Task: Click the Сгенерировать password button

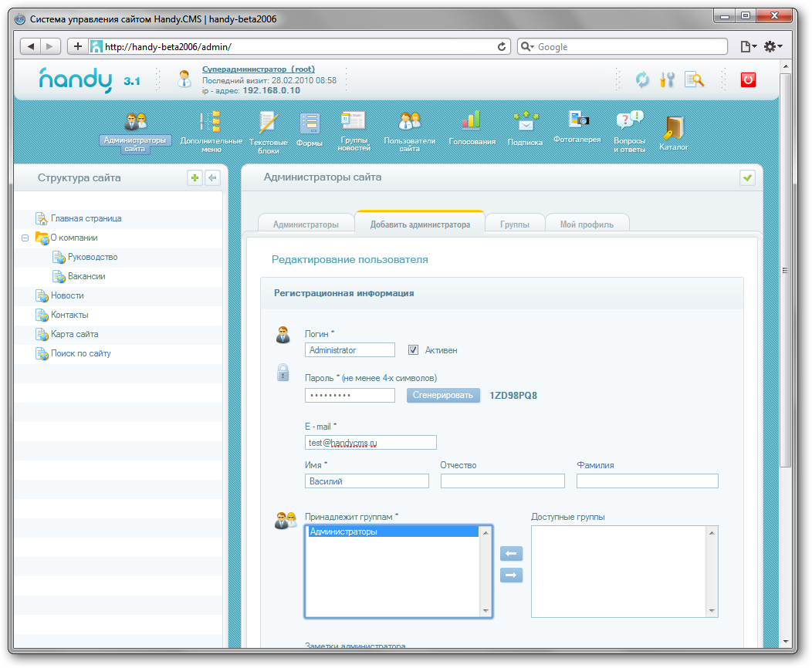Action: click(443, 395)
